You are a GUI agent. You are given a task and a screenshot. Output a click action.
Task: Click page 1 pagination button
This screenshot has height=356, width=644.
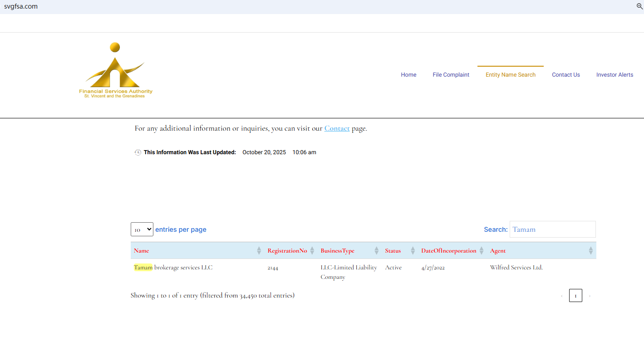click(575, 296)
